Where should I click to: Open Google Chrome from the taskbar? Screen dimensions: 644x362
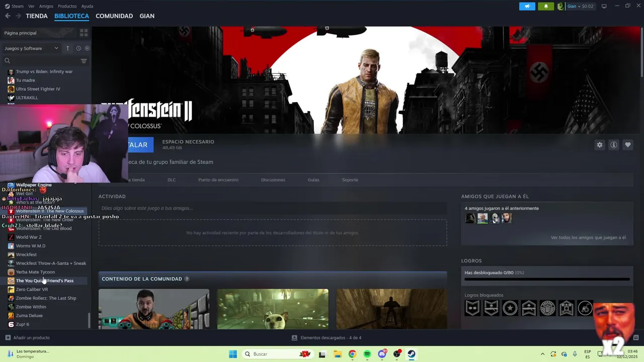352,354
